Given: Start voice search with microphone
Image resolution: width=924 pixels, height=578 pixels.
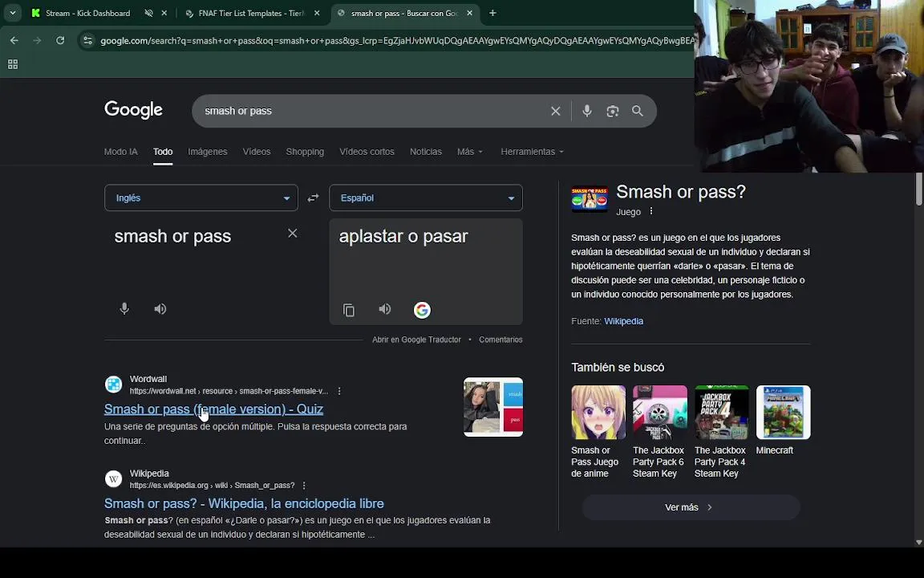Looking at the screenshot, I should pos(587,111).
